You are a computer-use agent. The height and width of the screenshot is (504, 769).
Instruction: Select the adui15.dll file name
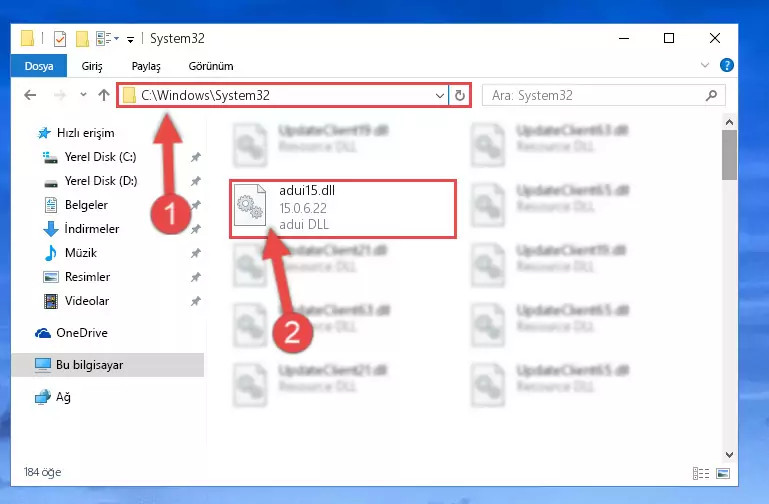tap(307, 190)
